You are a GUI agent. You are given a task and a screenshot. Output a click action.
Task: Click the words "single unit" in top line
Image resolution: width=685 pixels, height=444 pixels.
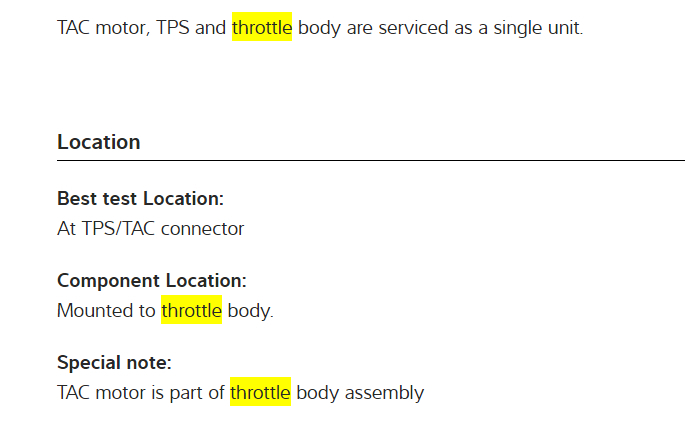[x=544, y=28]
